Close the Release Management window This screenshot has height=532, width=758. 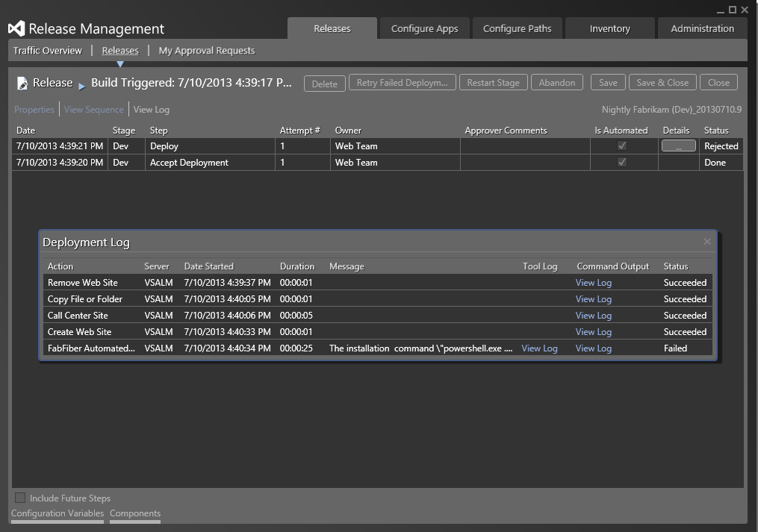[745, 10]
